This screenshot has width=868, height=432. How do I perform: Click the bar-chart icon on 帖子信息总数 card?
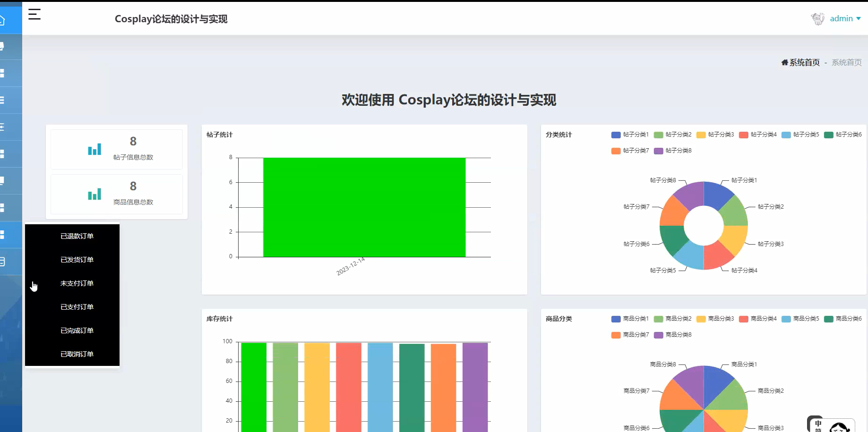tap(95, 149)
